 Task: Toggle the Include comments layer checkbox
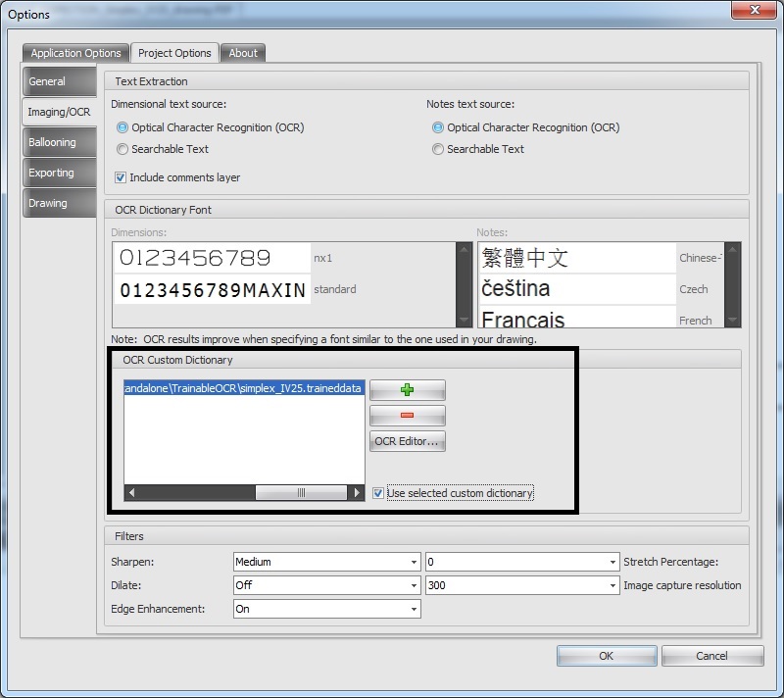coord(121,177)
